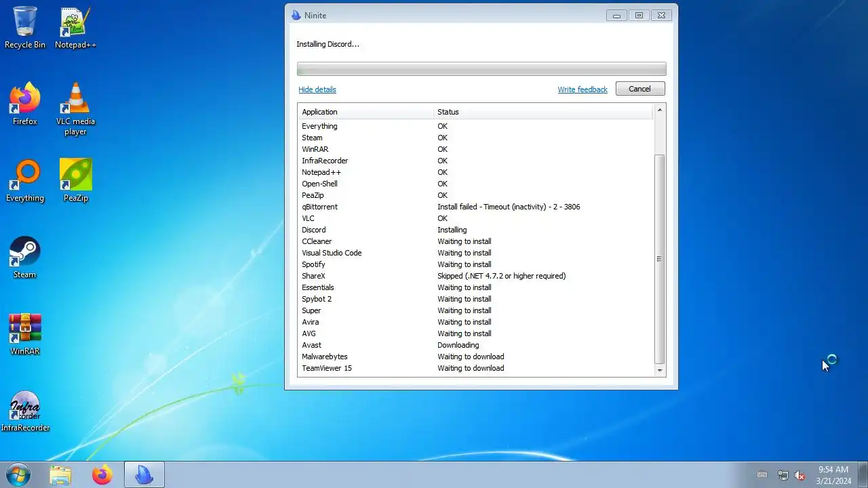Select the Steam desktop shortcut
Screen dimensions: 868x488
25,257
